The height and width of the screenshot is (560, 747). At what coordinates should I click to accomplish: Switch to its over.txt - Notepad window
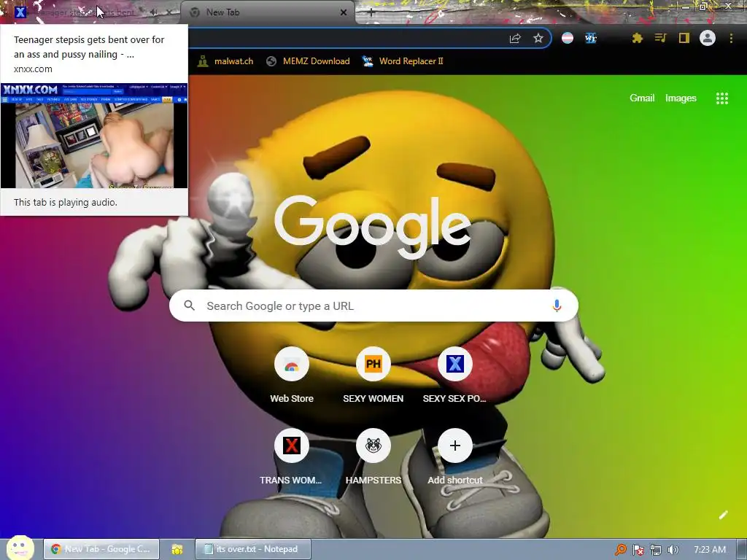tap(253, 549)
